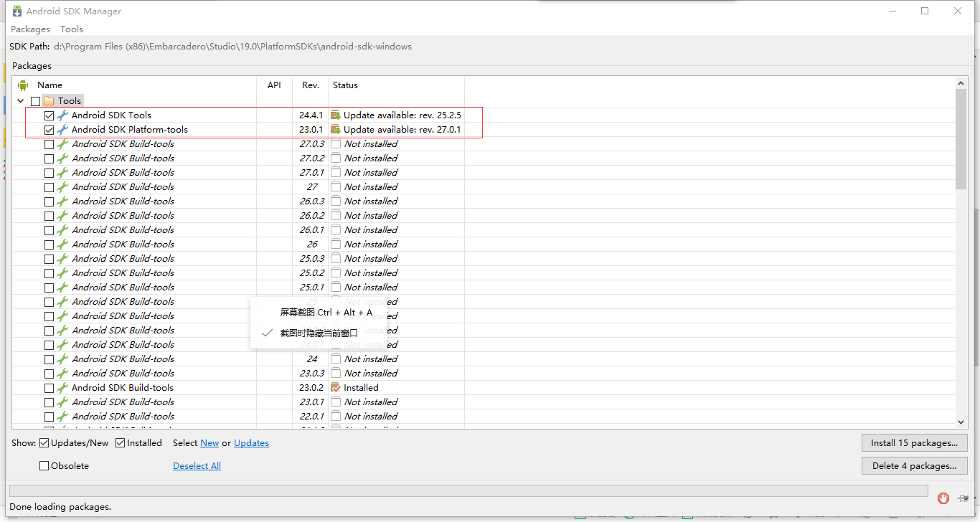The height and width of the screenshot is (522, 980).
Task: Click the Android robot icon in the Name header
Action: pos(23,85)
